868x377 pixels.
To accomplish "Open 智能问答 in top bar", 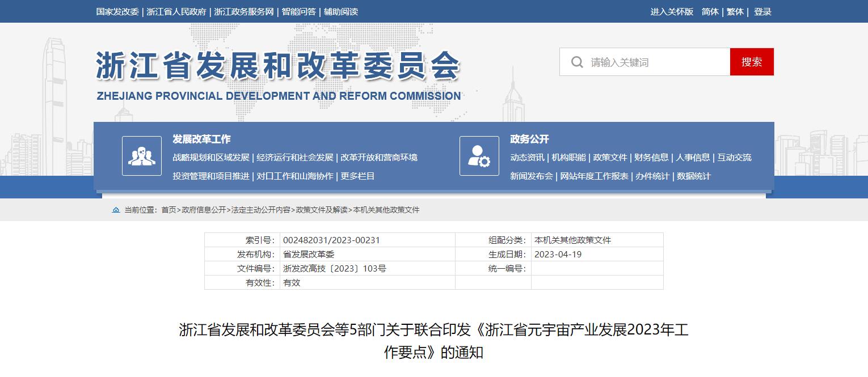I will 298,12.
